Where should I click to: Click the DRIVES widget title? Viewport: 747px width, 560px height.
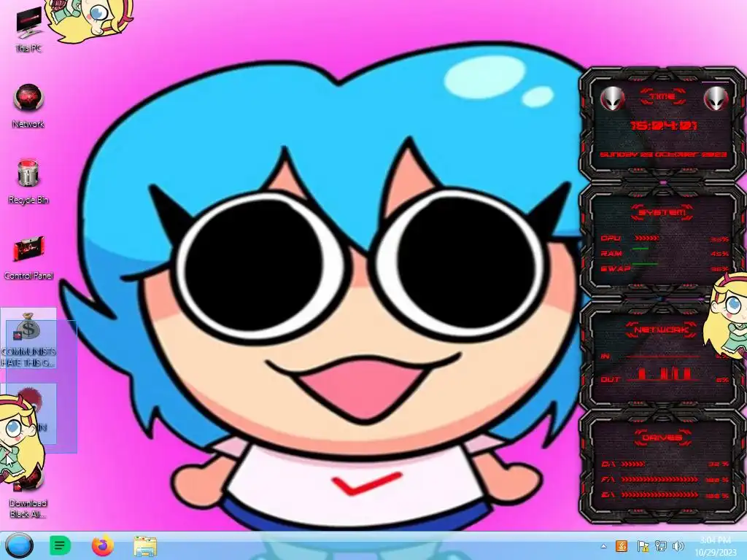click(662, 437)
